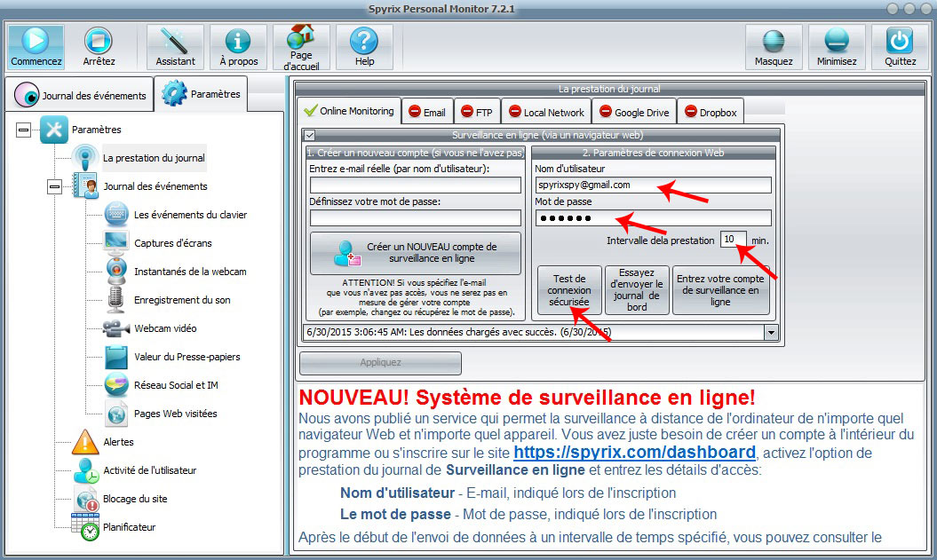Open Blocage du site settings
Viewport: 937px width, 560px height.
click(x=135, y=499)
